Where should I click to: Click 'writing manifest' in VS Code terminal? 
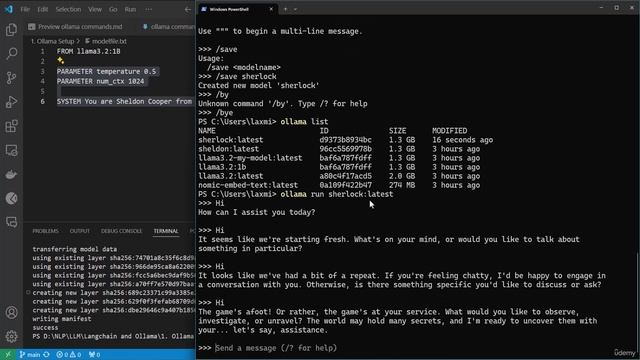click(62, 319)
